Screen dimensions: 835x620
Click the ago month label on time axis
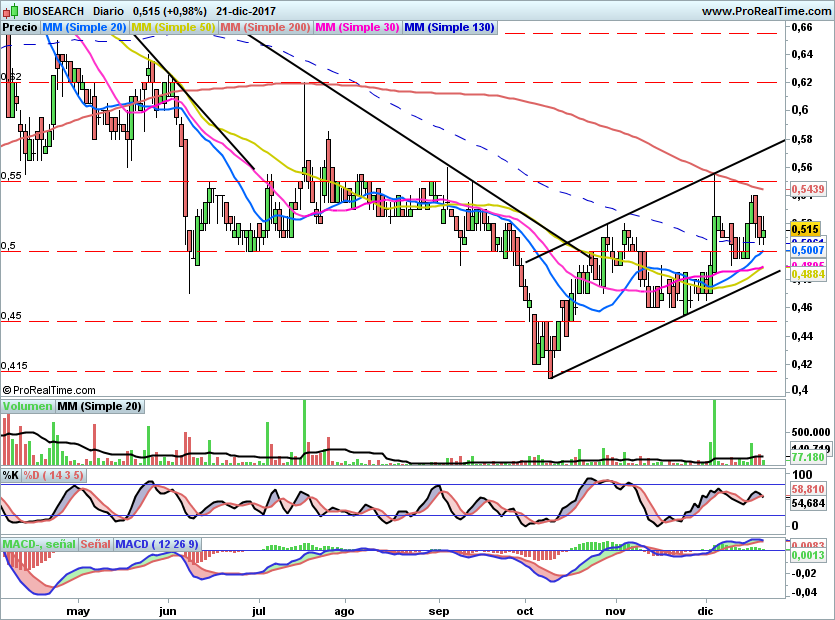[x=344, y=610]
